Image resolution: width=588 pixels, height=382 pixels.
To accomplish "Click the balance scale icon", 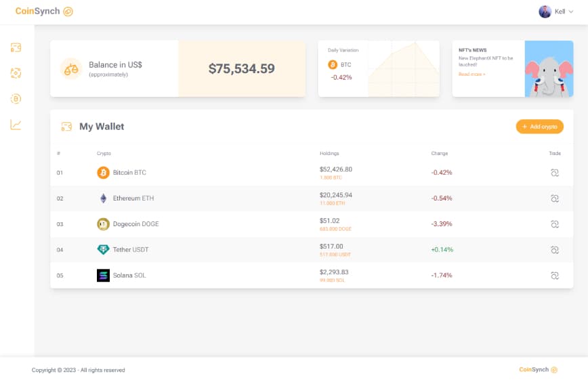I will (71, 68).
